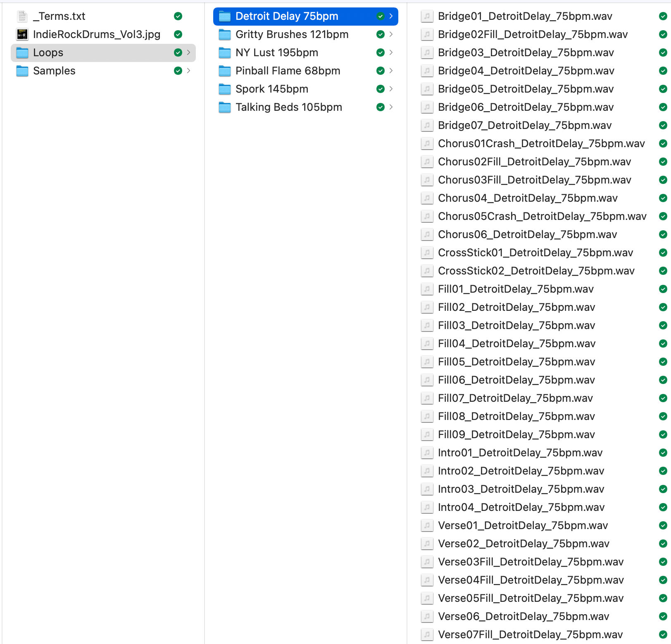Expand the Pinball Flame 68bpm chevron
Image resolution: width=671 pixels, height=644 pixels.
pyautogui.click(x=391, y=71)
